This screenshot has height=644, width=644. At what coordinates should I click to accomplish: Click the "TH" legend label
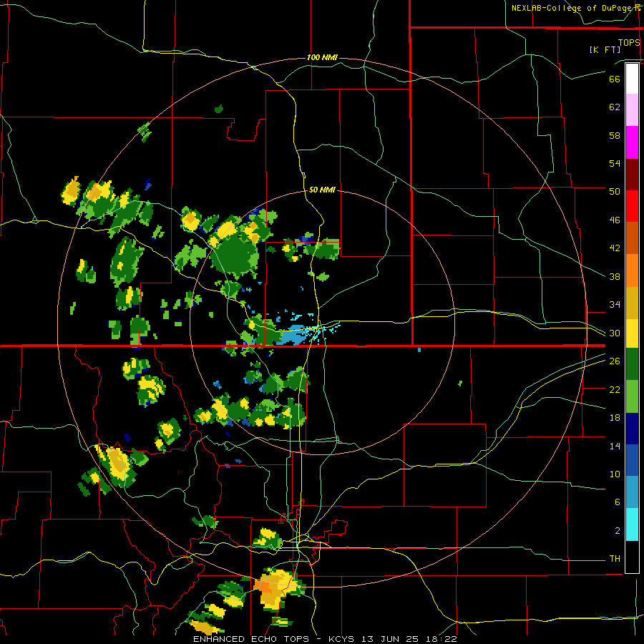click(x=615, y=559)
